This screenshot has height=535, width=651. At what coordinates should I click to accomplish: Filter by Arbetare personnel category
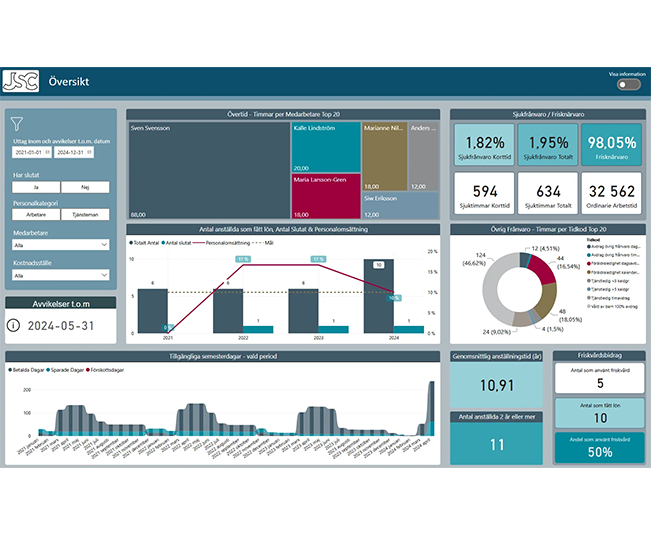[36, 215]
